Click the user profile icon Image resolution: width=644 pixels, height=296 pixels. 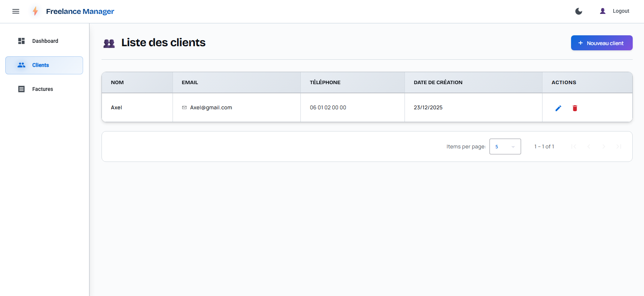[x=603, y=11]
